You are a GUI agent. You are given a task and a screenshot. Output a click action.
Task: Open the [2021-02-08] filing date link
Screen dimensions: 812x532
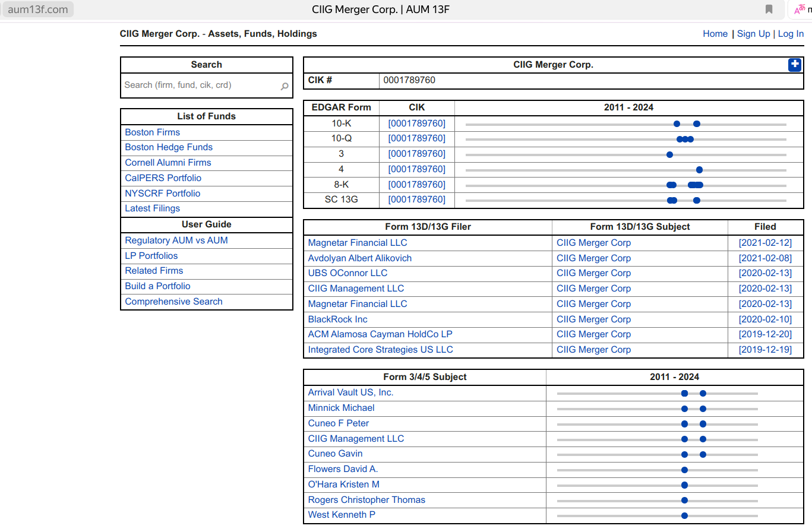[x=765, y=258]
